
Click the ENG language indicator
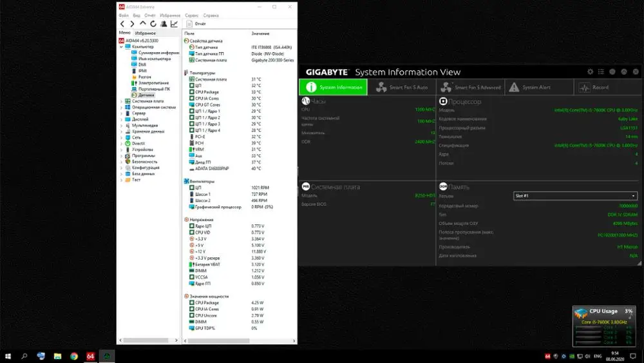(x=598, y=356)
